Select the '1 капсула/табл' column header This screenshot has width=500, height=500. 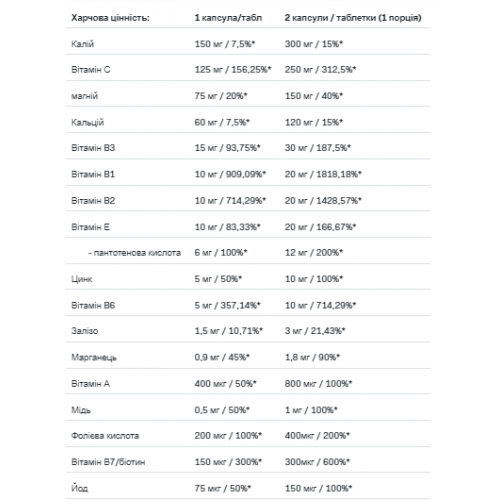pyautogui.click(x=228, y=18)
